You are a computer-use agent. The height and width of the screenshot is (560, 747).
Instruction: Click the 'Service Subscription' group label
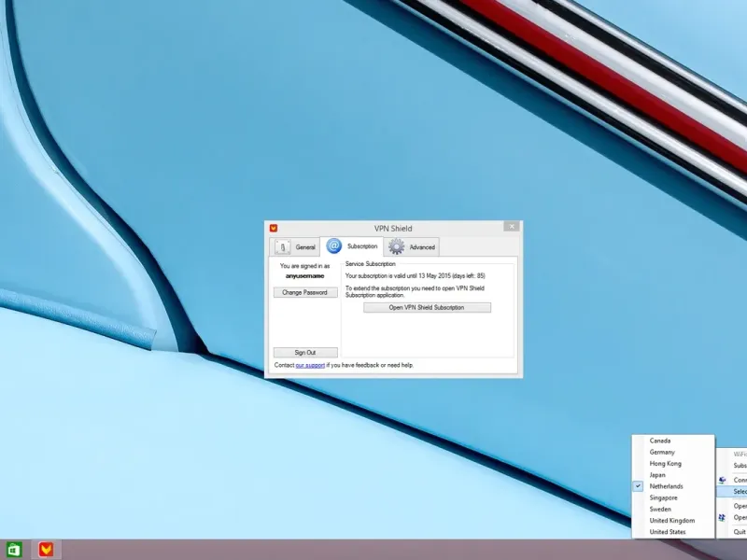370,264
